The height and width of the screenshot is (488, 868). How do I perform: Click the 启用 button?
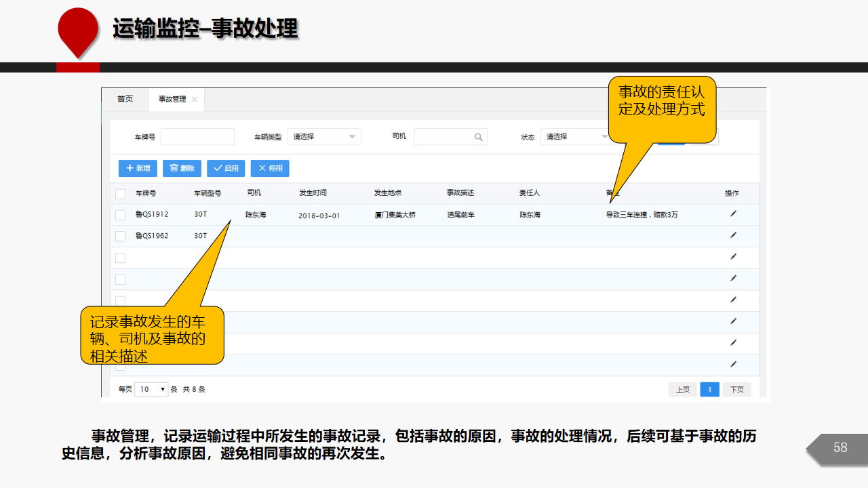coord(226,168)
